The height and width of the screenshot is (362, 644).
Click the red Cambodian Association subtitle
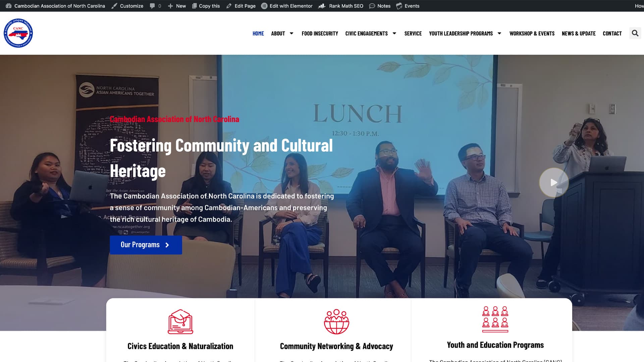tap(174, 119)
